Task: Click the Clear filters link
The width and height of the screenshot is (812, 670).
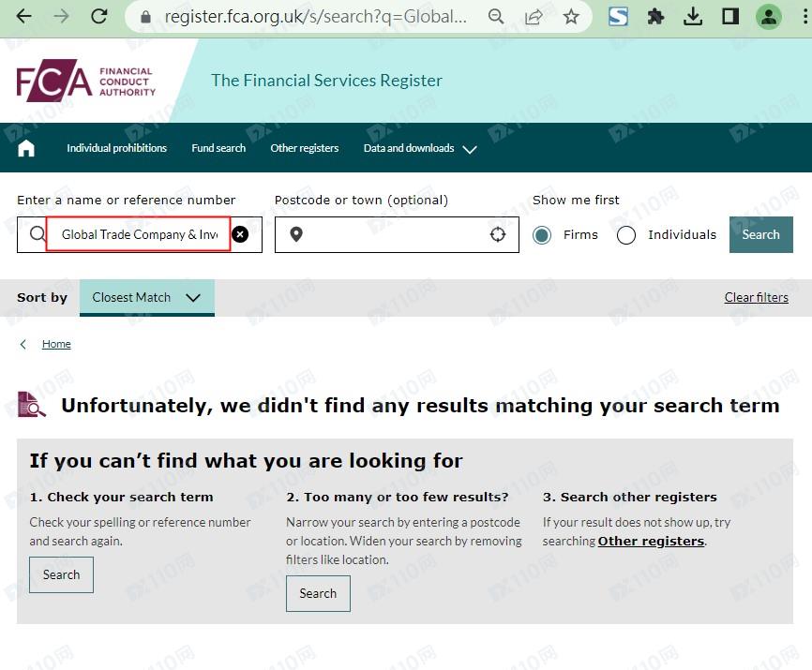Action: coord(756,298)
